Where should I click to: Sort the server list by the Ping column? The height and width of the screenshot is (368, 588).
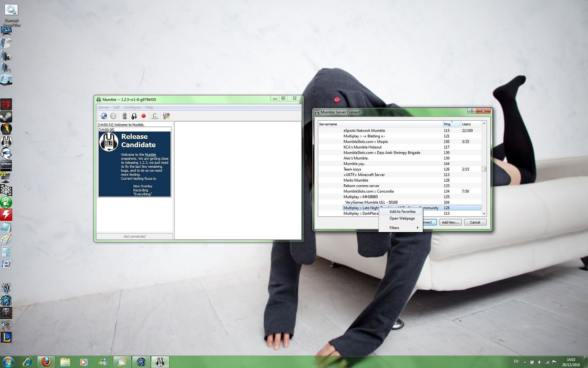[x=452, y=124]
